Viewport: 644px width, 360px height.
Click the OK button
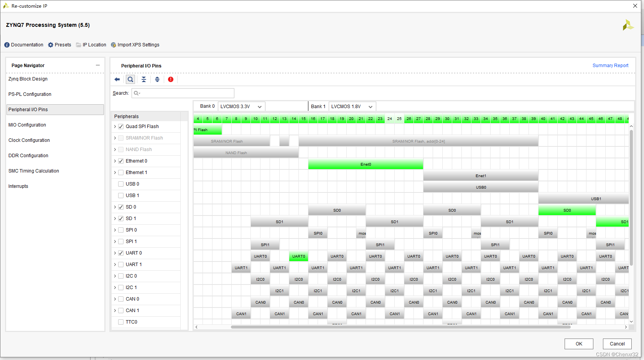[579, 344]
